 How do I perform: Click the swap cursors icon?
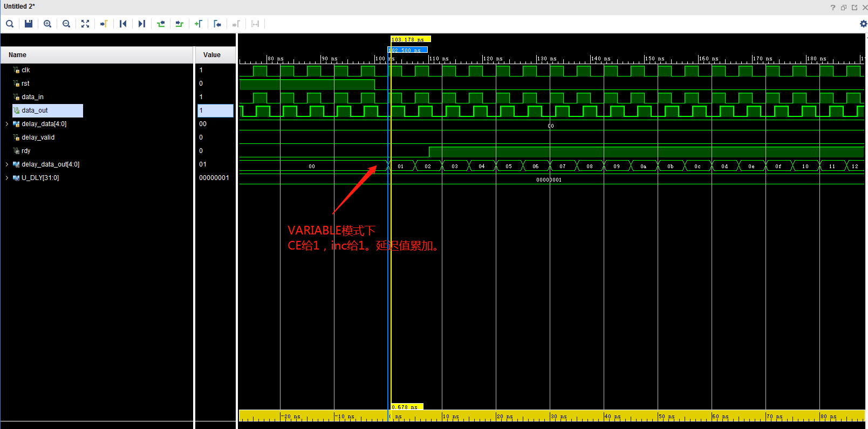point(255,24)
